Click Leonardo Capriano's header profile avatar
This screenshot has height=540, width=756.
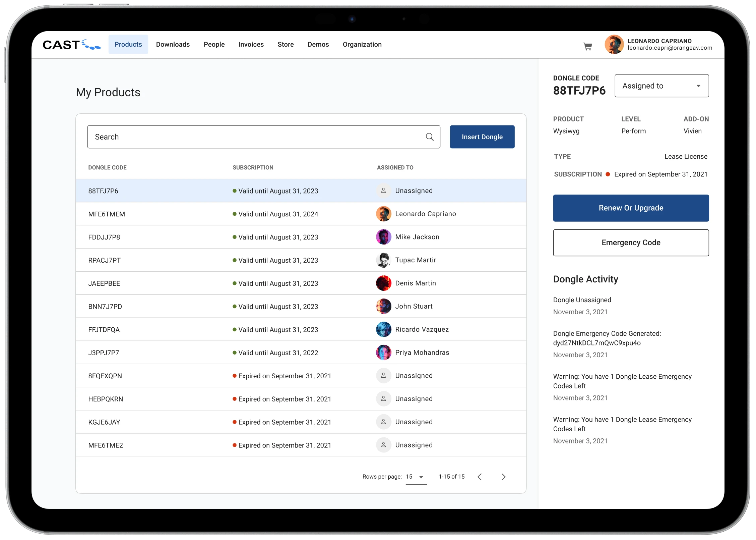point(614,44)
